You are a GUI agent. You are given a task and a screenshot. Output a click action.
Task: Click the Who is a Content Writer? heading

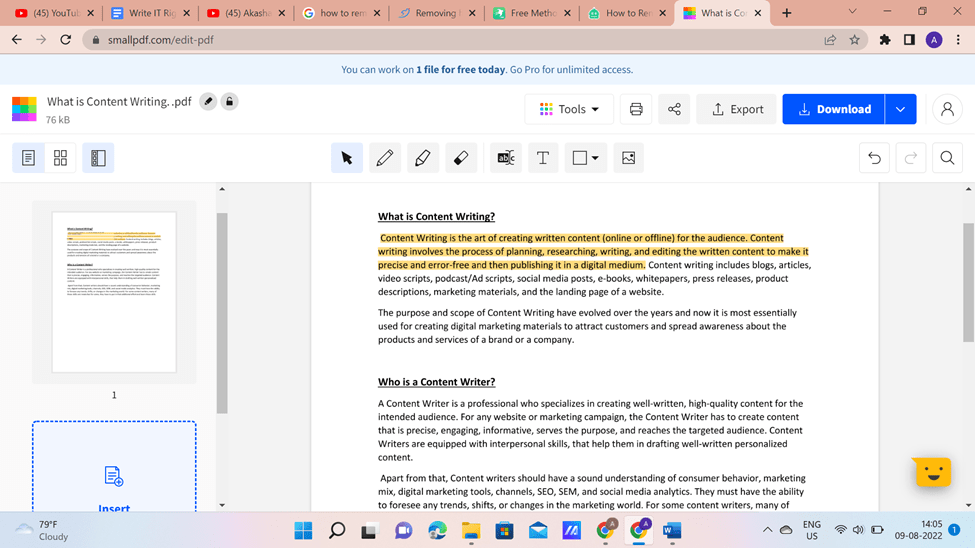[x=437, y=382]
